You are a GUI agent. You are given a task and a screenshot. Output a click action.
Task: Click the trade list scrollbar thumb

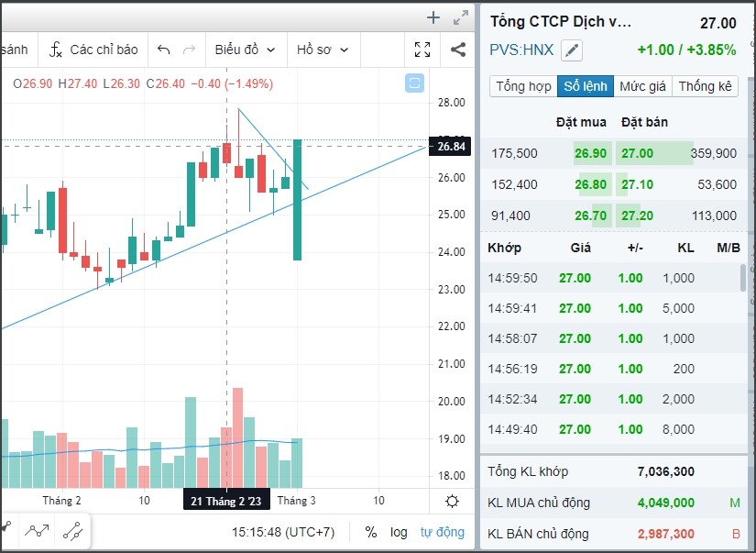[x=742, y=278]
